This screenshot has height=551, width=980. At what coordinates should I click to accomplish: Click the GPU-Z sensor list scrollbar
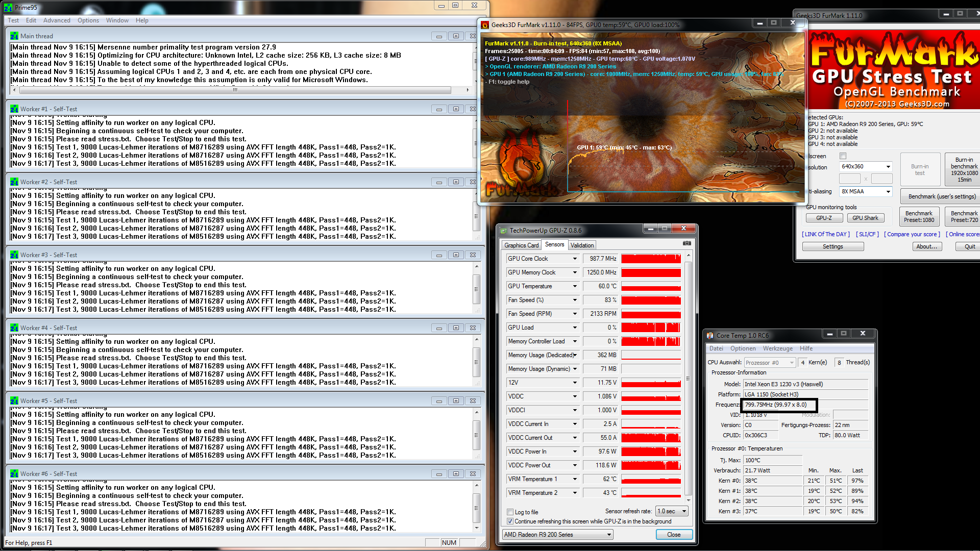(688, 378)
